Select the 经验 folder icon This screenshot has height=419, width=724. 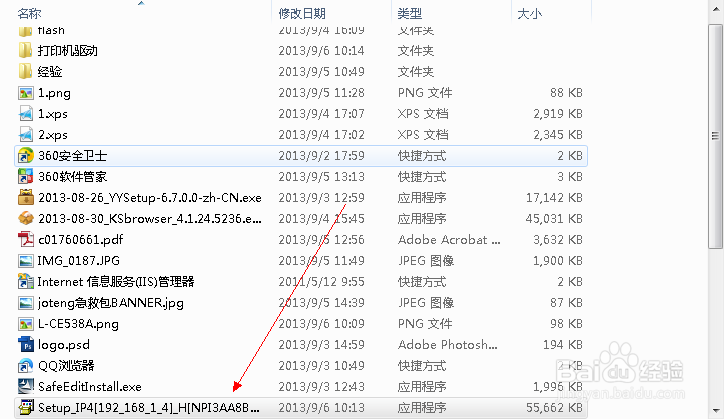25,72
